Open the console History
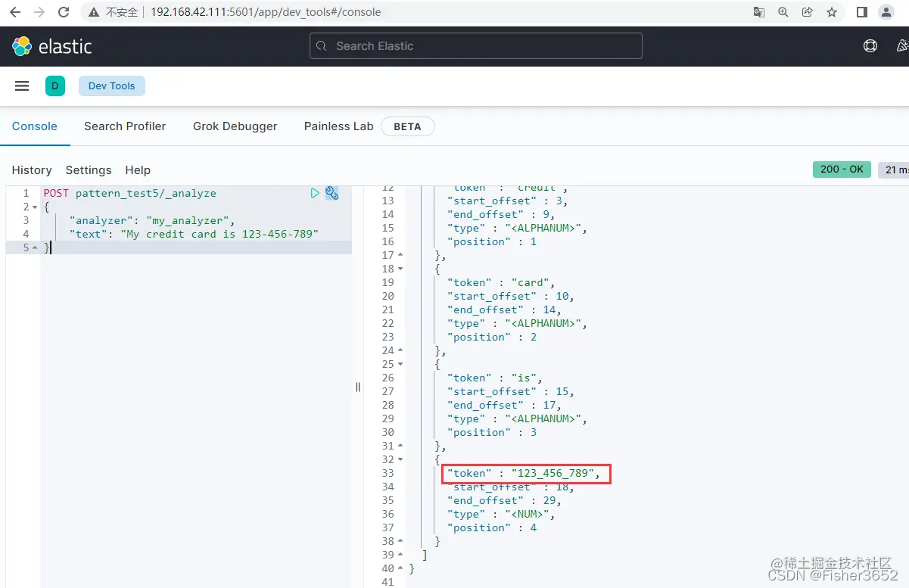The image size is (909, 588). pyautogui.click(x=32, y=170)
